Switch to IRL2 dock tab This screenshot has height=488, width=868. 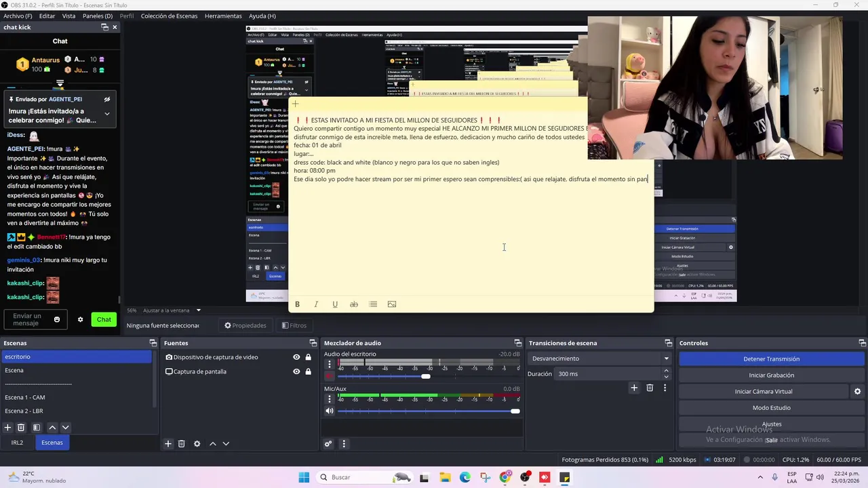(x=17, y=443)
